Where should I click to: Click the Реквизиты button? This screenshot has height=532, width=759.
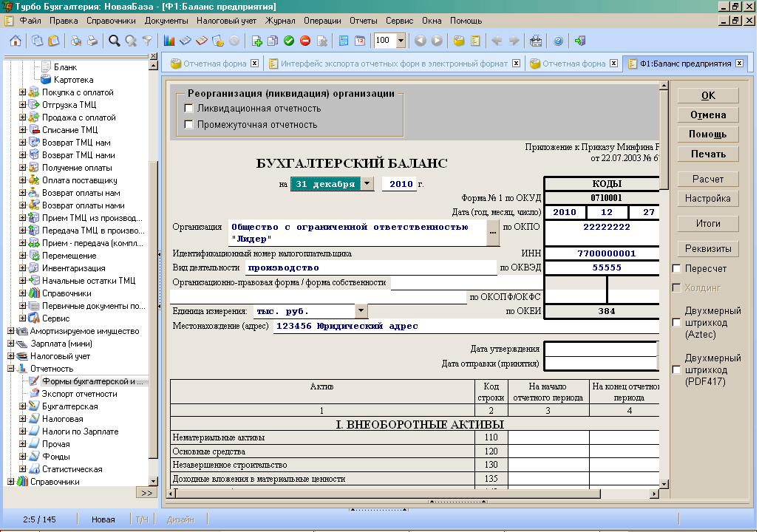tap(708, 249)
